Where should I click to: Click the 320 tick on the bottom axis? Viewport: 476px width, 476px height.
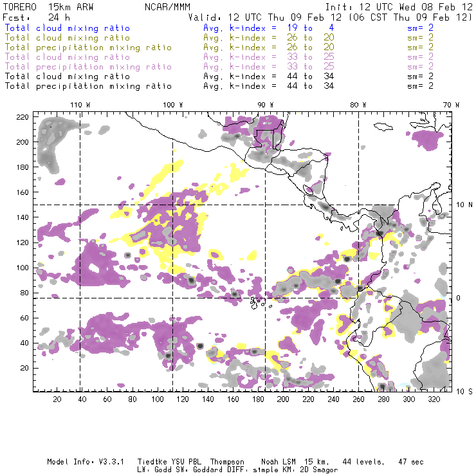(x=434, y=399)
